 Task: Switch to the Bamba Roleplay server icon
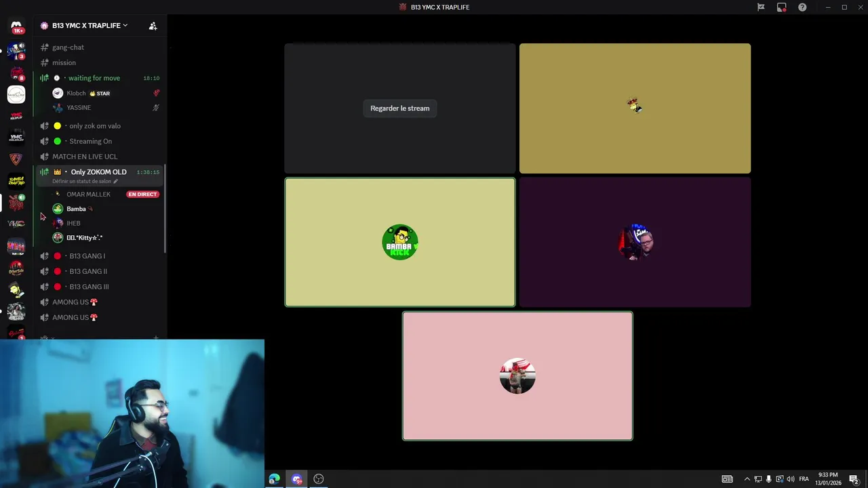[x=16, y=180]
